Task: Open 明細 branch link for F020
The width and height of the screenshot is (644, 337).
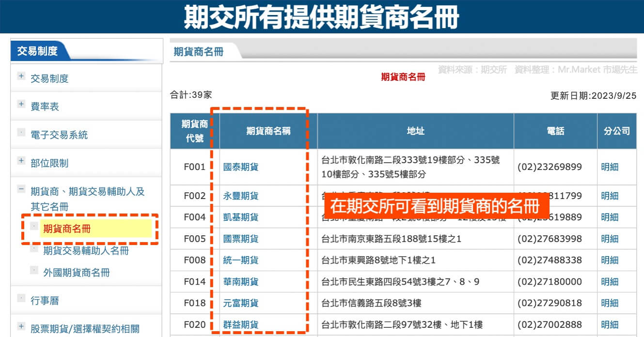Action: 610,324
